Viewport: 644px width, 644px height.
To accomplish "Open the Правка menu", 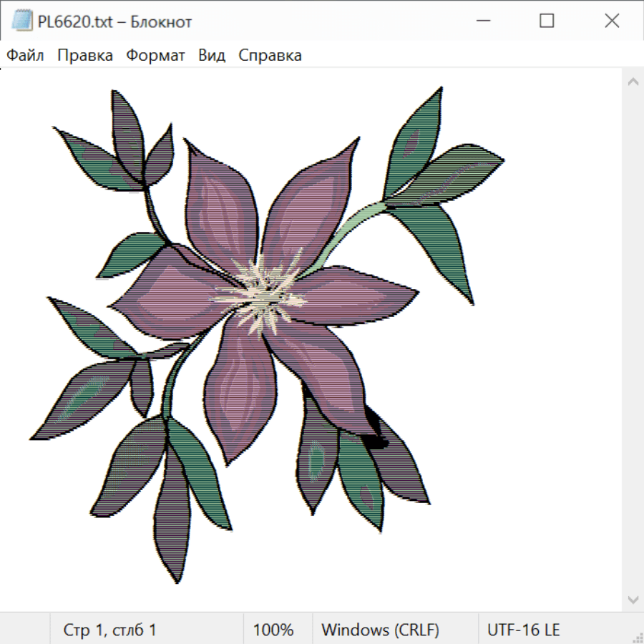I will 84,56.
